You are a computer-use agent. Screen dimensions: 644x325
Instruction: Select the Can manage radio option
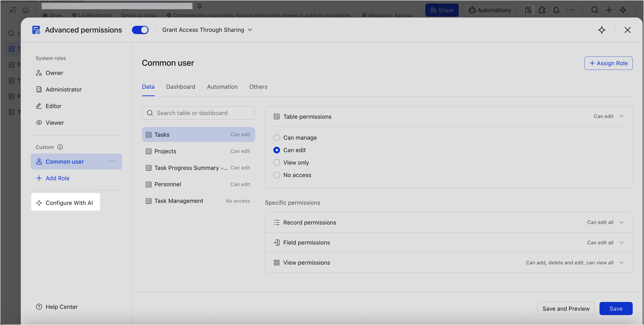click(x=276, y=138)
